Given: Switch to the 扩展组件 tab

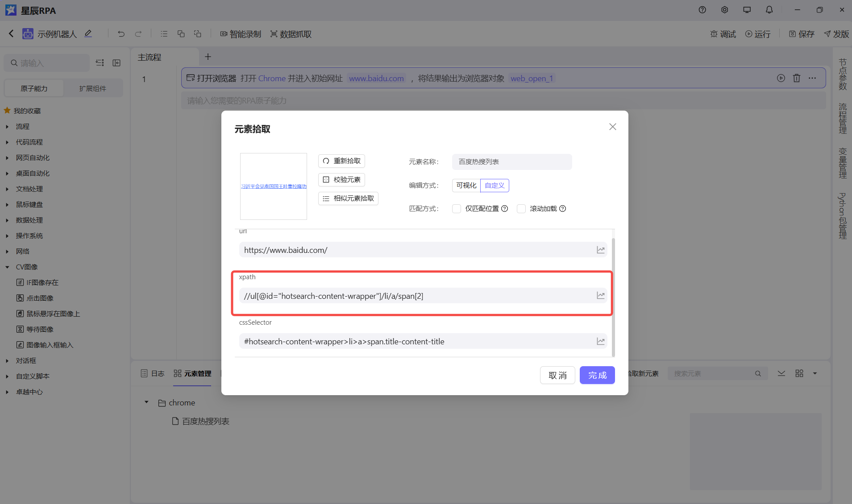Looking at the screenshot, I should 93,88.
